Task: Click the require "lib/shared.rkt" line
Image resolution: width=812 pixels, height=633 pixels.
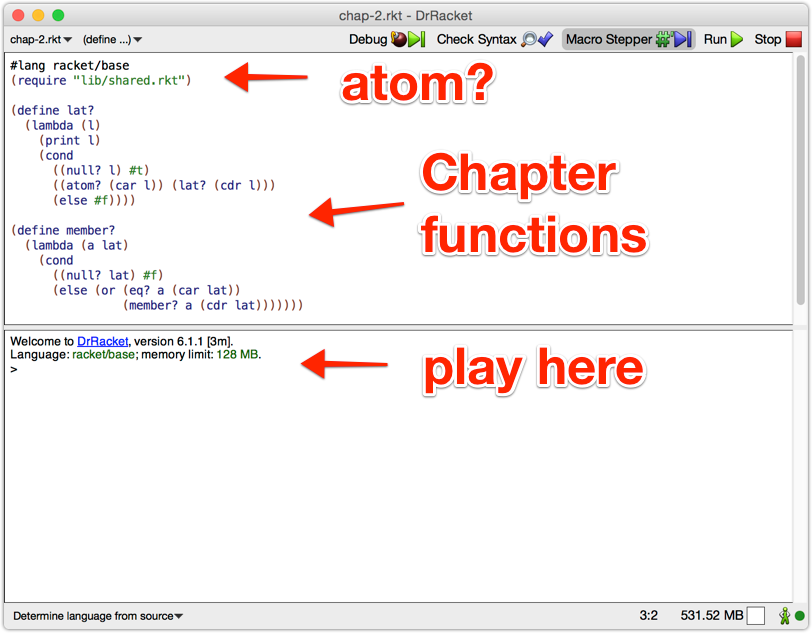Action: tap(101, 80)
